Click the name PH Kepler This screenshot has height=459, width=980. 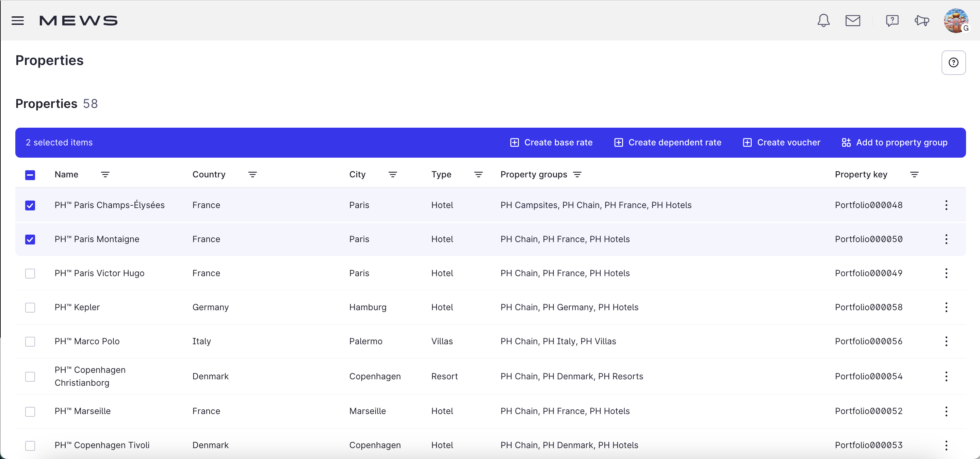pyautogui.click(x=77, y=307)
